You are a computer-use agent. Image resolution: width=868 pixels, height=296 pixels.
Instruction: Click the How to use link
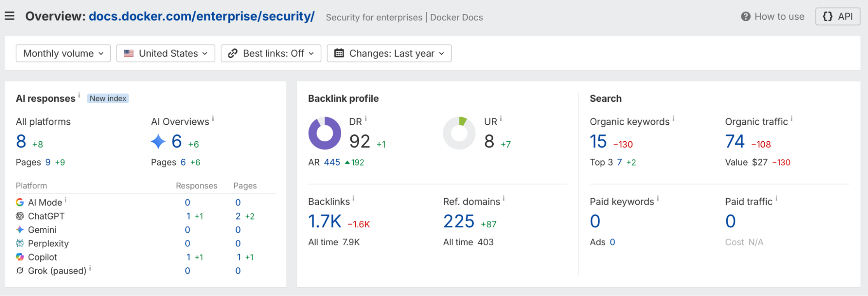(772, 17)
